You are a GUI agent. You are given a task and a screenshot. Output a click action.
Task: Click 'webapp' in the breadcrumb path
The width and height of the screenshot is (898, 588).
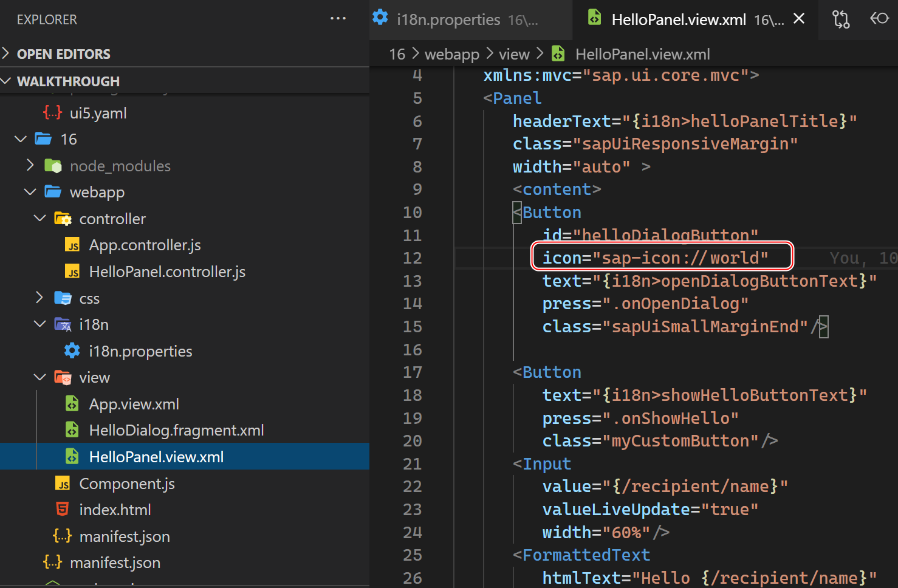(452, 53)
